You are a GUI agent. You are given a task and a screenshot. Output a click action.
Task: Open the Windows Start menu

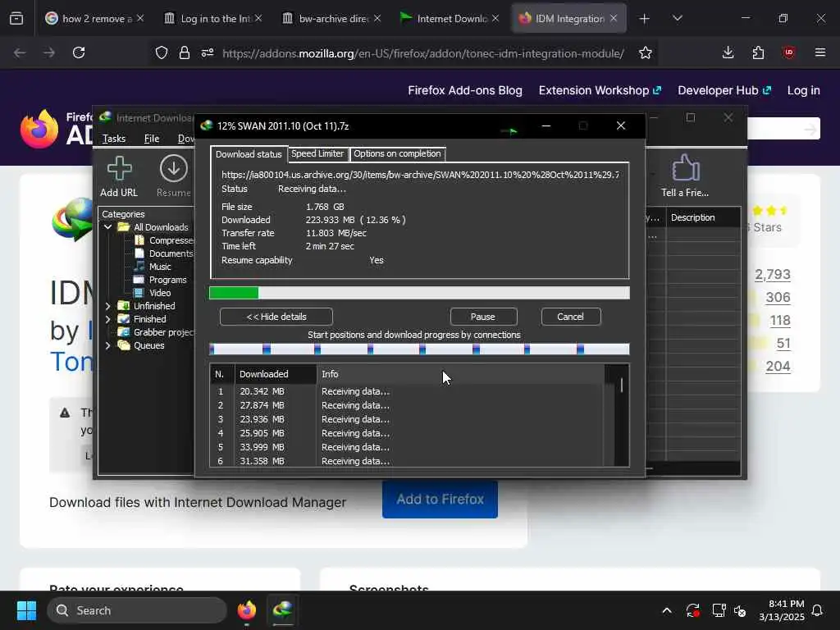[x=26, y=610]
